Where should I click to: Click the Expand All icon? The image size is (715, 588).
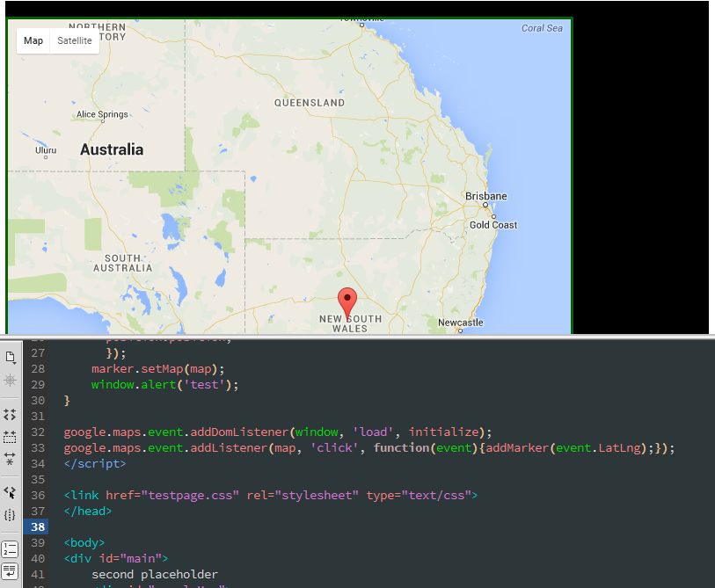click(x=10, y=458)
